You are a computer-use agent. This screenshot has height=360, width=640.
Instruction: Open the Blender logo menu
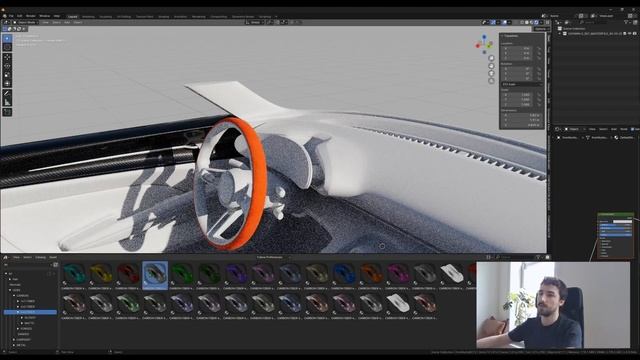pos(4,16)
